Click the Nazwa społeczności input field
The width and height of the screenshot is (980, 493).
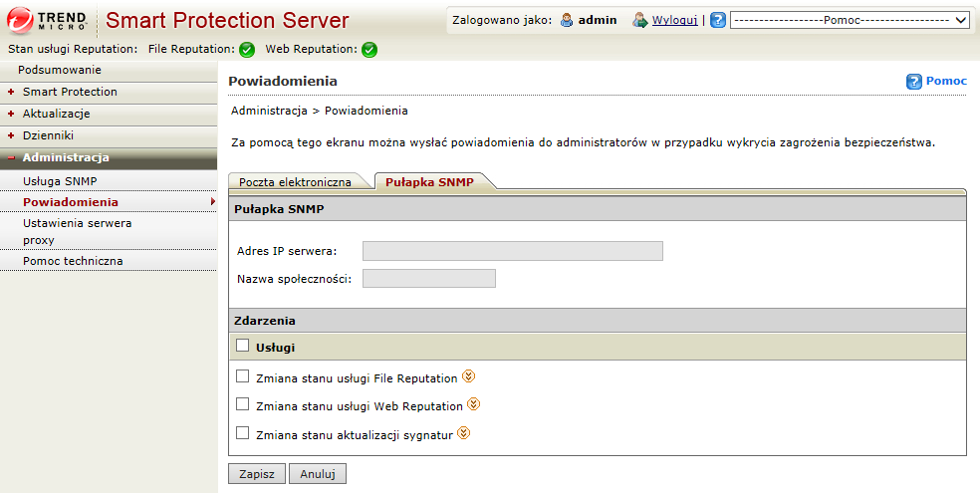(x=428, y=278)
